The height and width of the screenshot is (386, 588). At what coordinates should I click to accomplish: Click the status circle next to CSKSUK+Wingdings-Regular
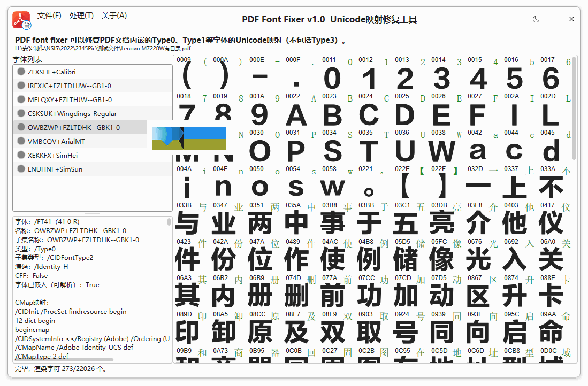click(x=21, y=113)
